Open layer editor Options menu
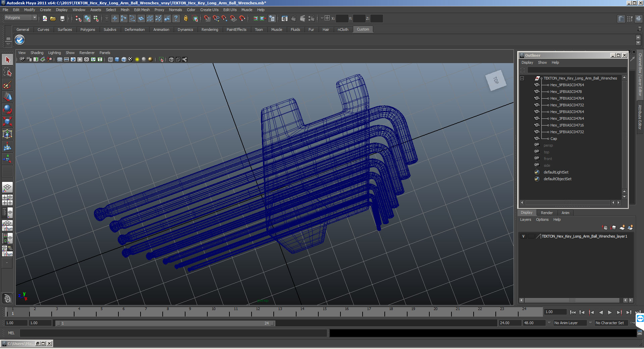 (x=542, y=219)
